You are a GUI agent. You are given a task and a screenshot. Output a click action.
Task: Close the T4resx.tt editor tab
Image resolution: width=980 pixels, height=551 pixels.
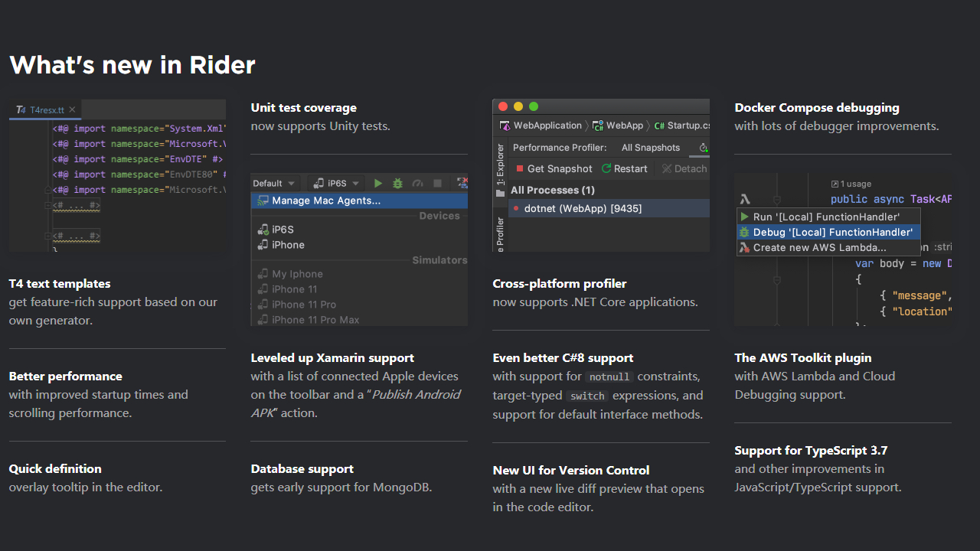(x=73, y=110)
